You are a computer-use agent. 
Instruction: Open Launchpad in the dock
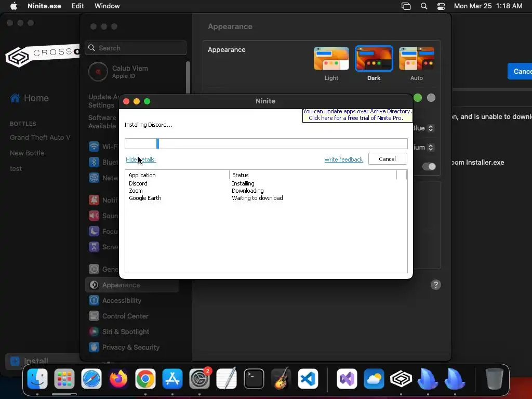(64, 379)
